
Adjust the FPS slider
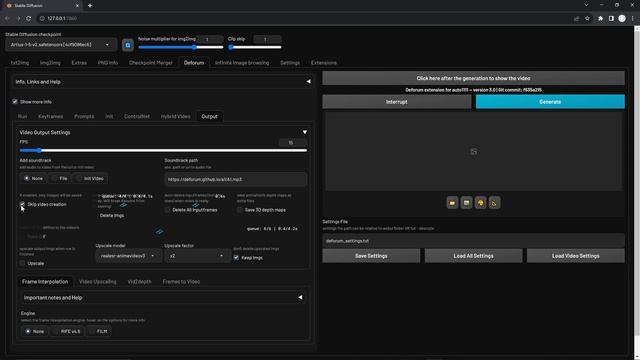[x=163, y=151]
